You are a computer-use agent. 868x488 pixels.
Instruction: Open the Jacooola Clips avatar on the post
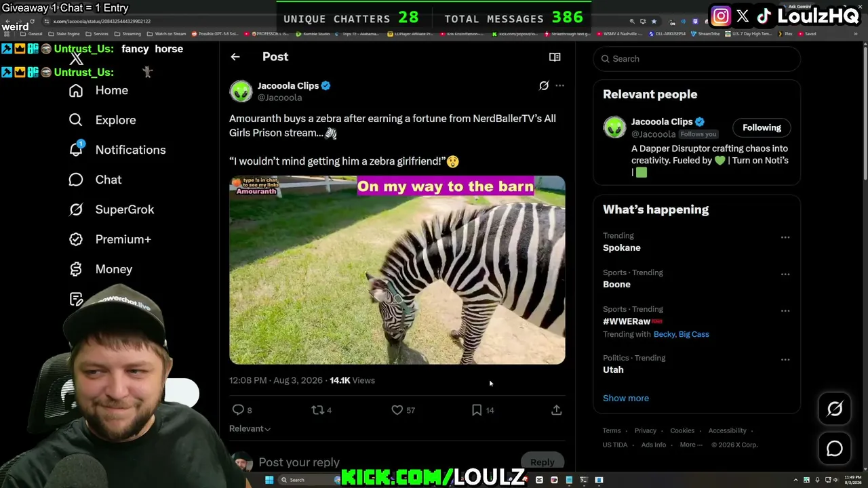(x=241, y=91)
